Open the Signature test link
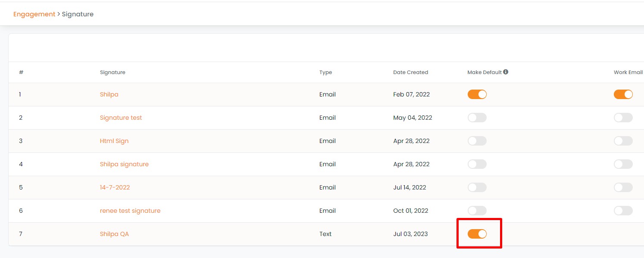The width and height of the screenshot is (644, 258). point(121,118)
